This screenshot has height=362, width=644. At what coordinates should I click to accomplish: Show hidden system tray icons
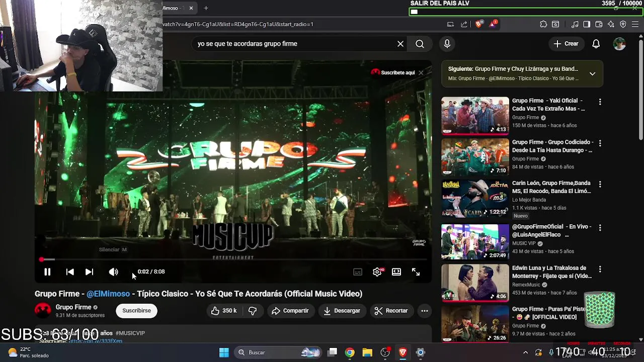point(525,352)
